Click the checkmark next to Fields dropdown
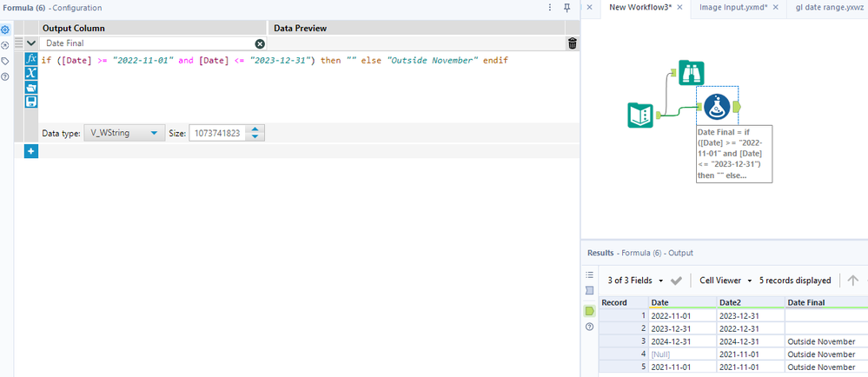This screenshot has width=868, height=377. 676,281
